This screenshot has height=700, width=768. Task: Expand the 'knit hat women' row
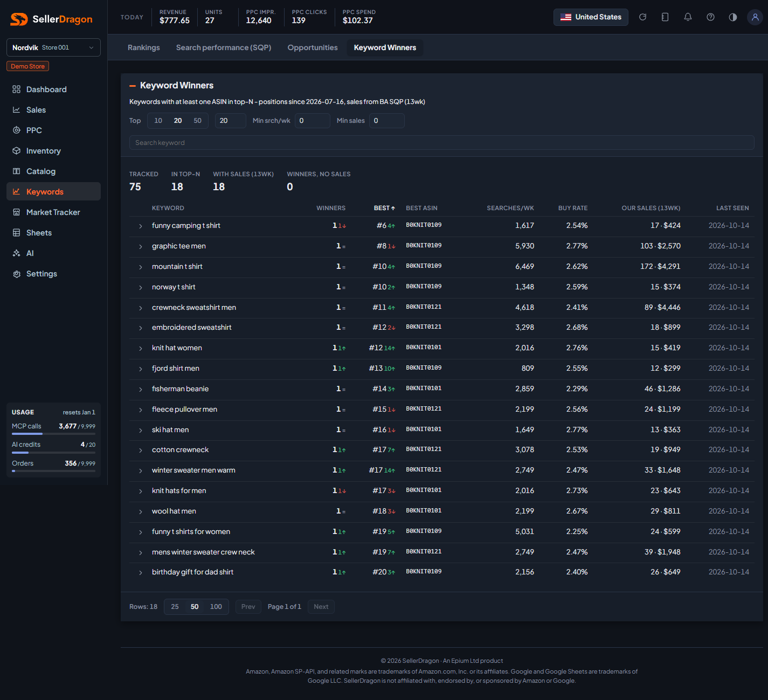pos(141,349)
